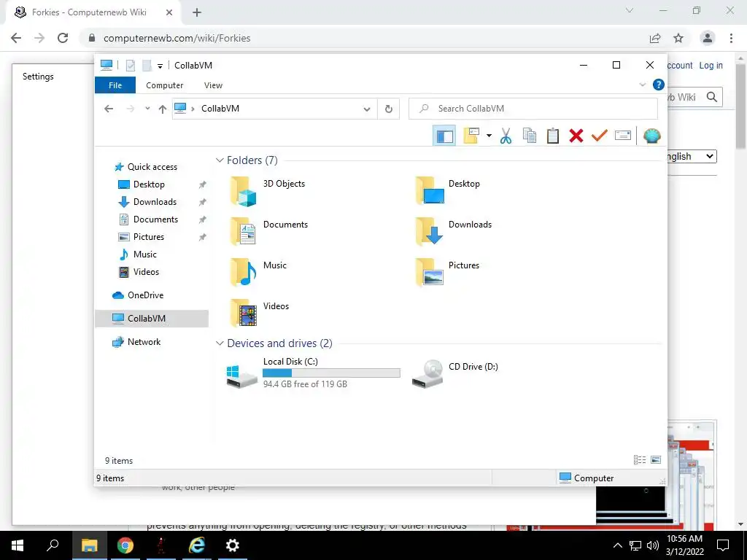Open Internet Explorer from the taskbar

pyautogui.click(x=197, y=545)
